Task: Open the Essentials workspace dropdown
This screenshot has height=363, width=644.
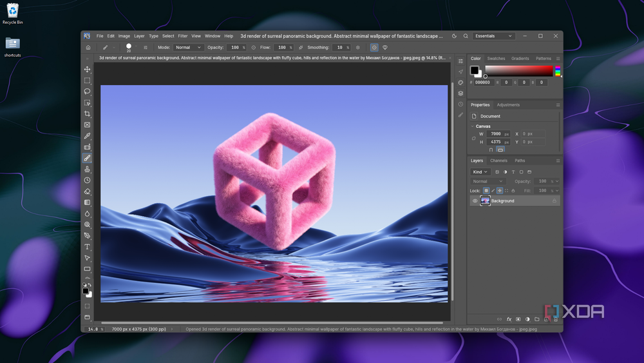Action: pyautogui.click(x=493, y=36)
